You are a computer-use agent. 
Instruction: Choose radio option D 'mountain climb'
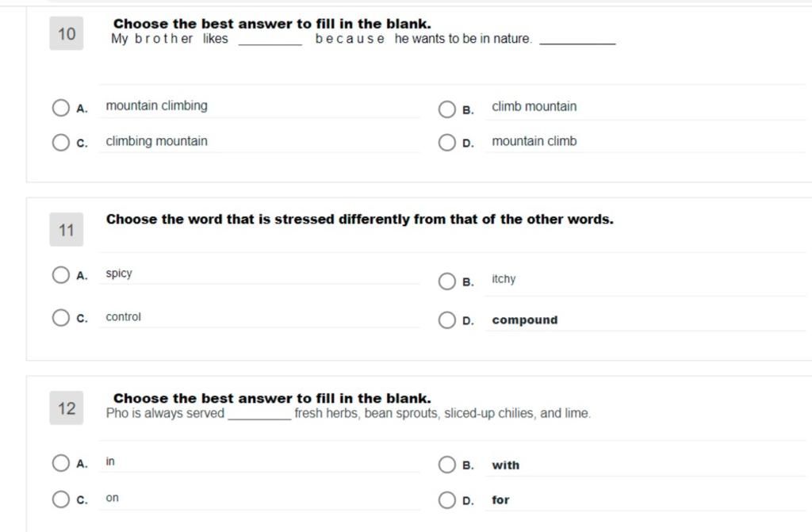click(446, 143)
